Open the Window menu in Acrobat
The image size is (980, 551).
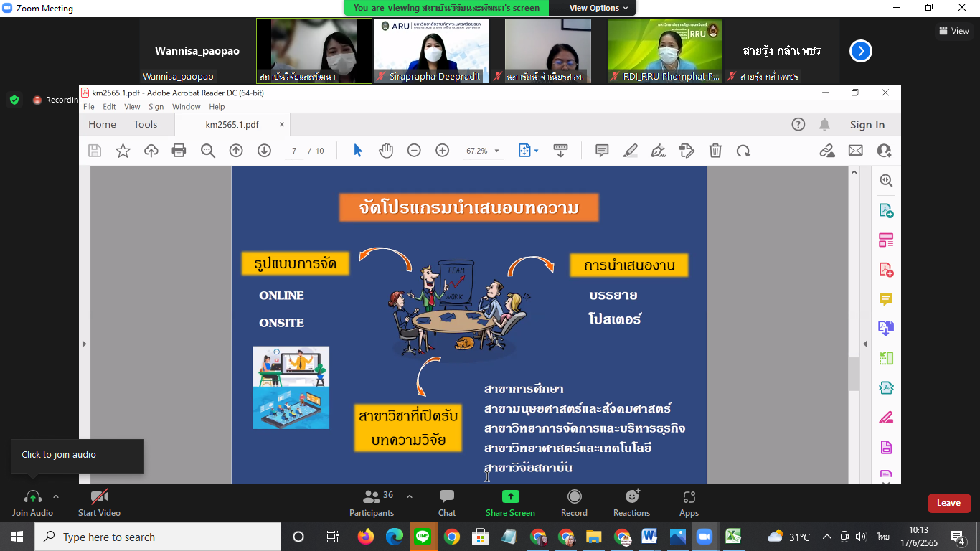pos(187,107)
